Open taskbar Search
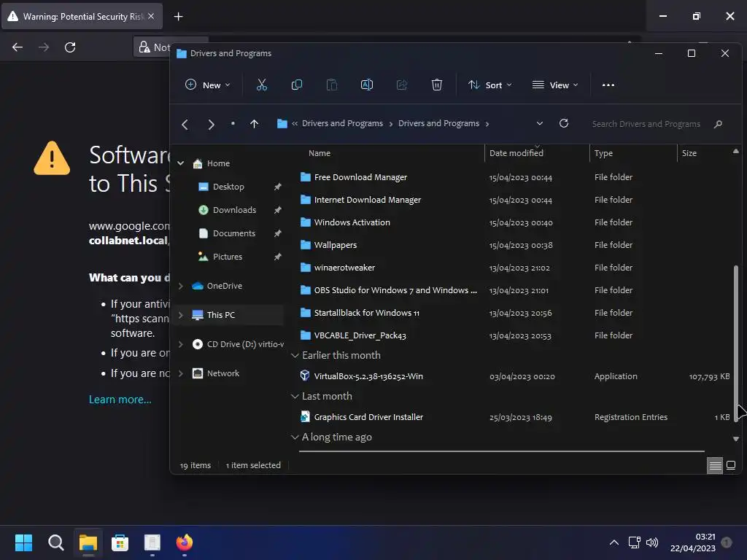This screenshot has height=560, width=747. click(x=55, y=542)
